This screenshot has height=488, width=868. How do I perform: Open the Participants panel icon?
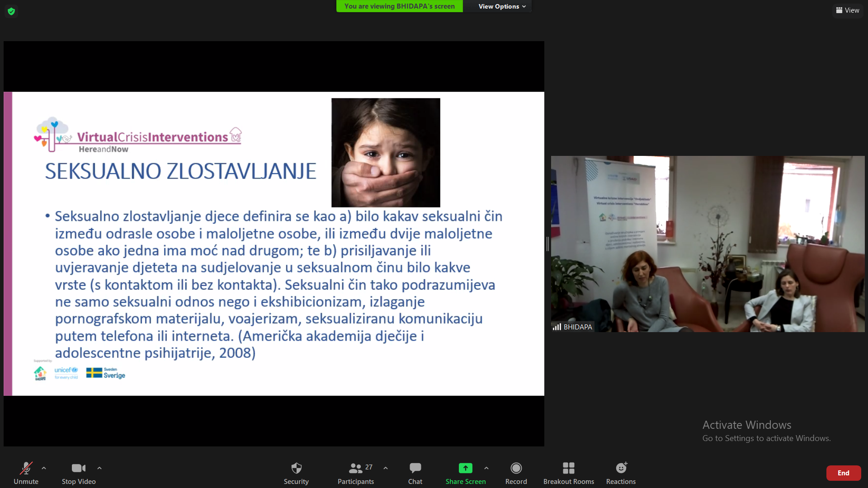point(356,468)
